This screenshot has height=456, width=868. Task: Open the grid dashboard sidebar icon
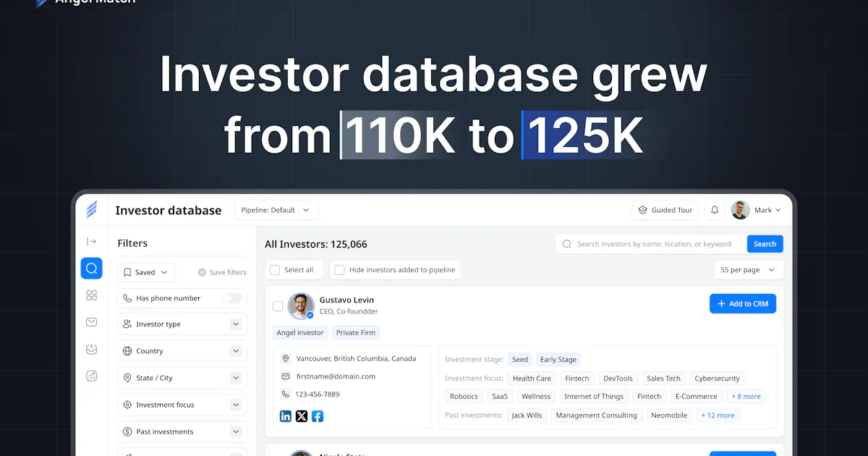tap(91, 295)
